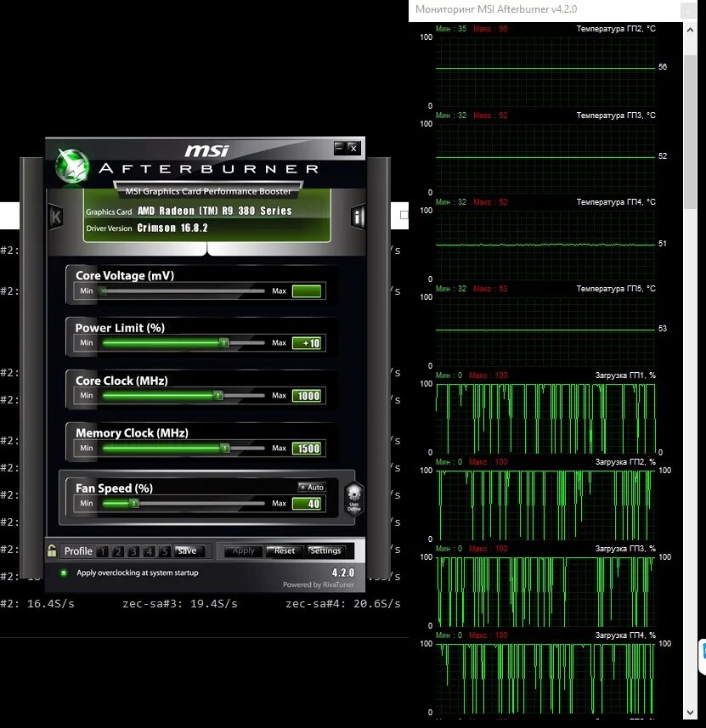This screenshot has width=706, height=728.
Task: Select profile slot 3
Action: [x=133, y=551]
